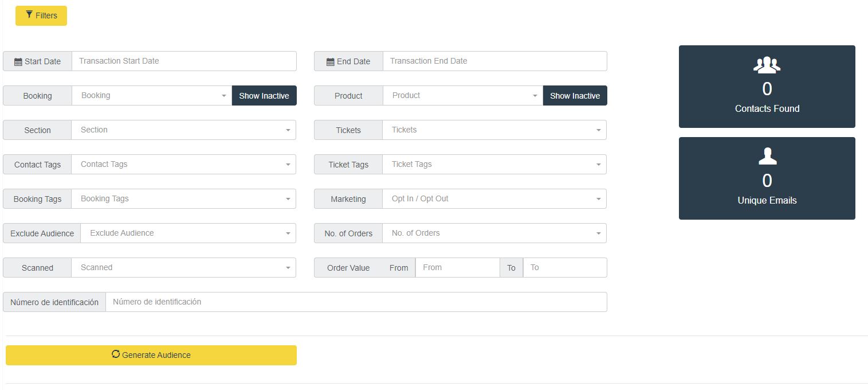The width and height of the screenshot is (868, 390).
Task: Click the Unique Emails counter card
Action: click(767, 178)
